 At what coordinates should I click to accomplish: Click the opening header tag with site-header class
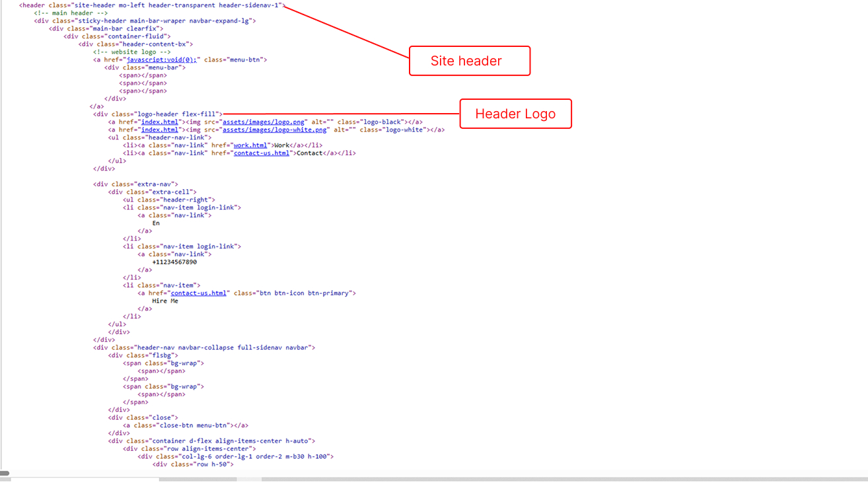(x=151, y=5)
